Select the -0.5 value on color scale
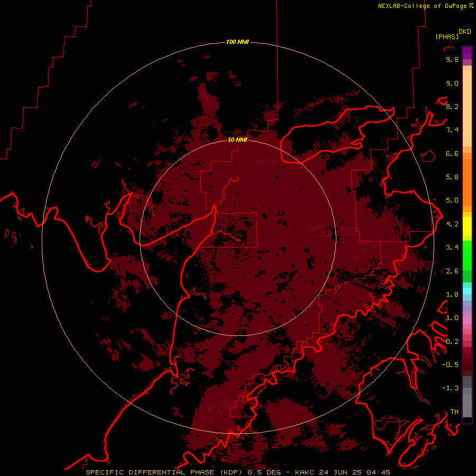 pos(450,365)
